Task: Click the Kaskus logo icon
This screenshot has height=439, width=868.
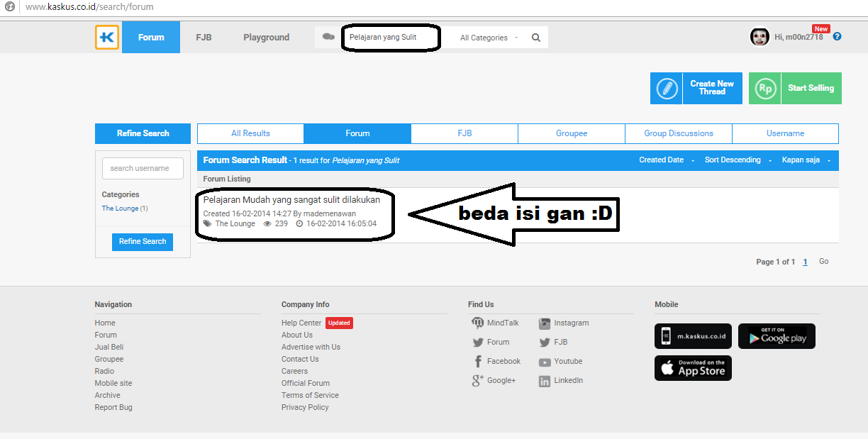Action: [107, 38]
